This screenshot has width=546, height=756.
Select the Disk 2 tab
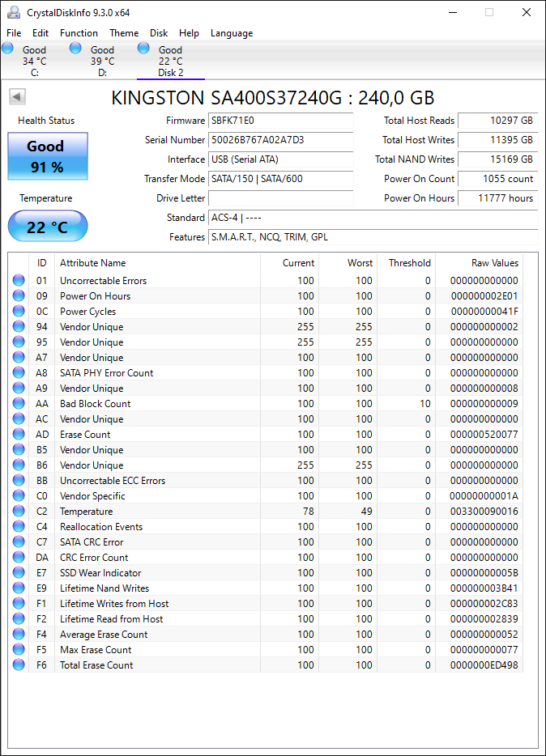pos(171,61)
